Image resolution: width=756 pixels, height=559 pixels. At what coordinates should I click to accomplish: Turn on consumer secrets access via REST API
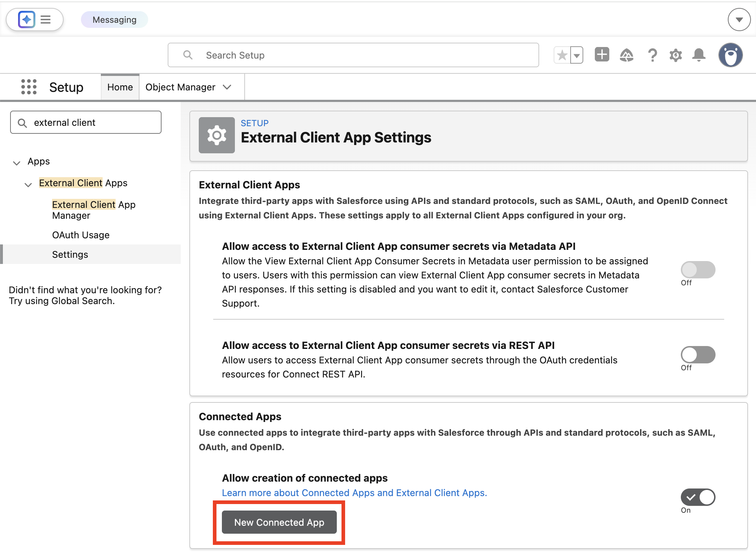tap(698, 355)
